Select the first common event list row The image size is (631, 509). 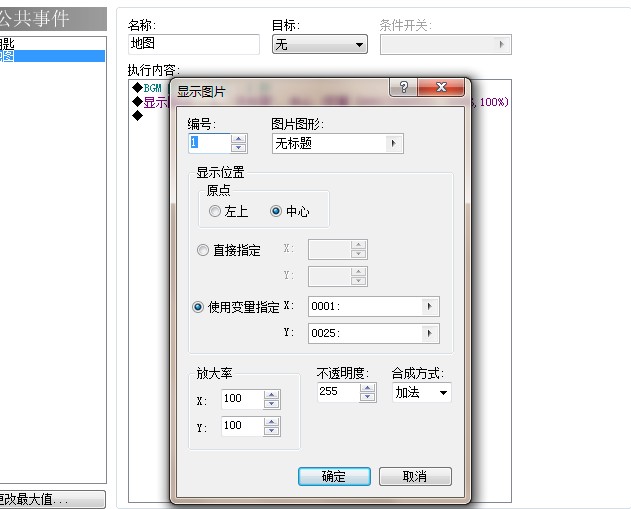click(52, 43)
